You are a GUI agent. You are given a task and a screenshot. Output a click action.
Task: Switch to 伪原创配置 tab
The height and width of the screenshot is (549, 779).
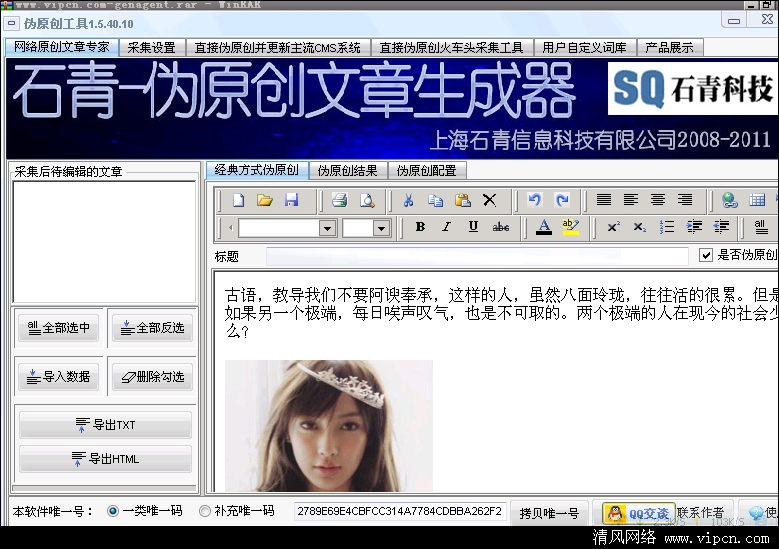(x=426, y=171)
